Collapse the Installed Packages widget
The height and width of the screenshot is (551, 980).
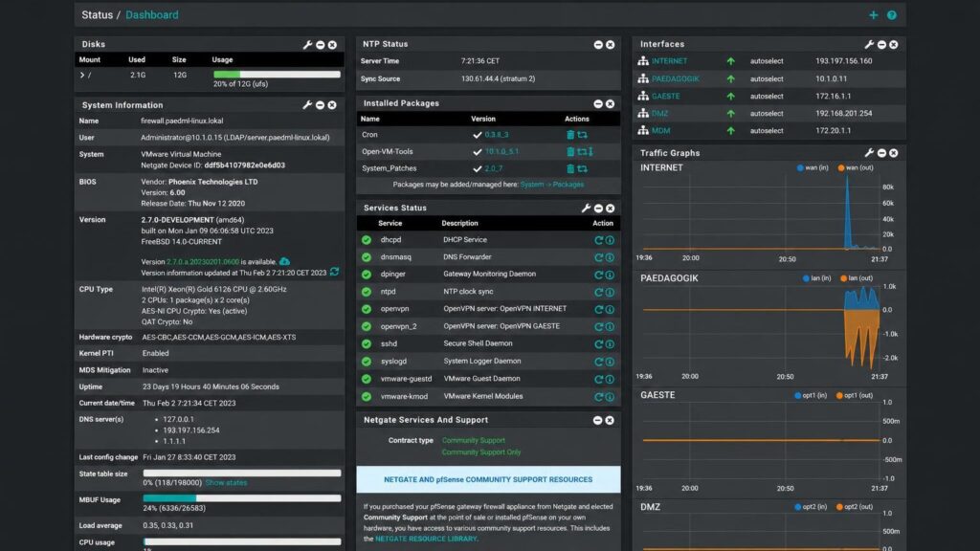pyautogui.click(x=598, y=103)
